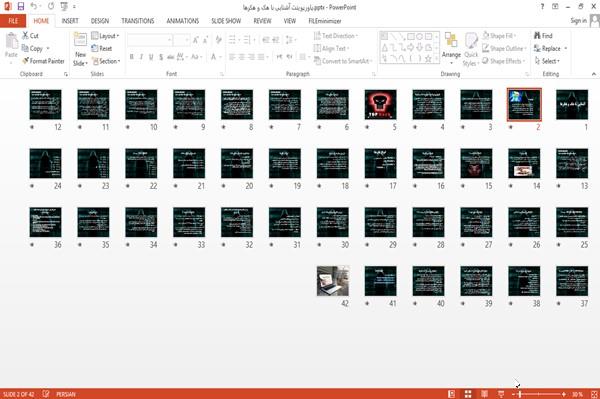Select slide 42 laptop photo thumbnail
Screen dimensions: 600x399
(333, 281)
